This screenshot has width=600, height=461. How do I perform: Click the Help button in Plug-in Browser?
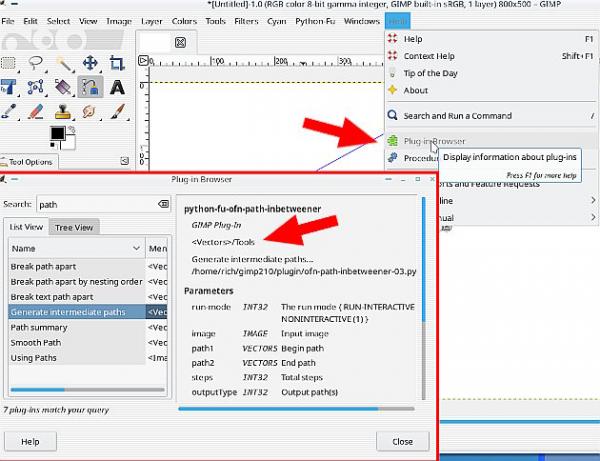click(x=30, y=441)
